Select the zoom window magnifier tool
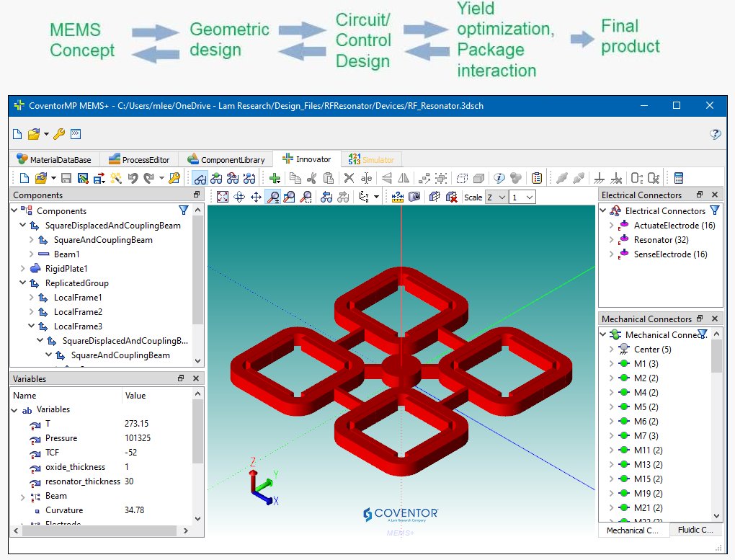The width and height of the screenshot is (735, 560). click(289, 197)
